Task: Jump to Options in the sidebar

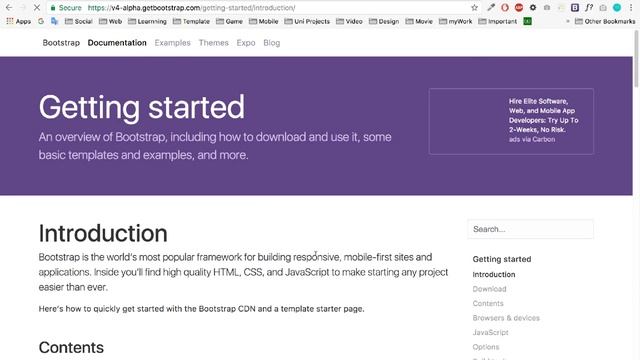Action: click(486, 347)
